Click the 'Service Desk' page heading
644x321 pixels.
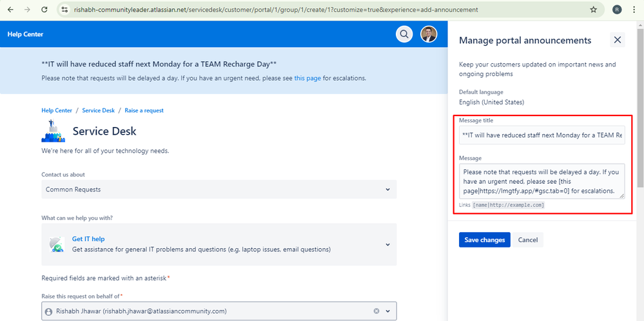point(104,131)
